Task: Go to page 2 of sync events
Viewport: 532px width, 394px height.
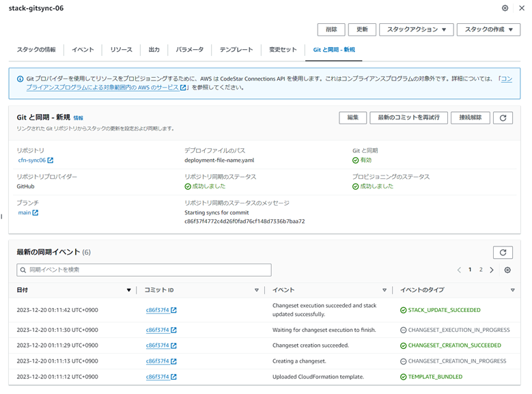Action: point(481,270)
